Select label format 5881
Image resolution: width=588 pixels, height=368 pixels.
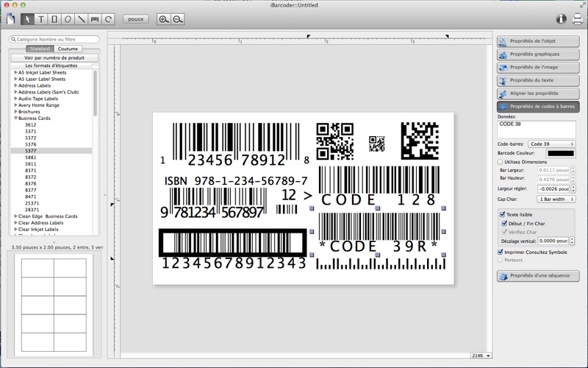[31, 158]
